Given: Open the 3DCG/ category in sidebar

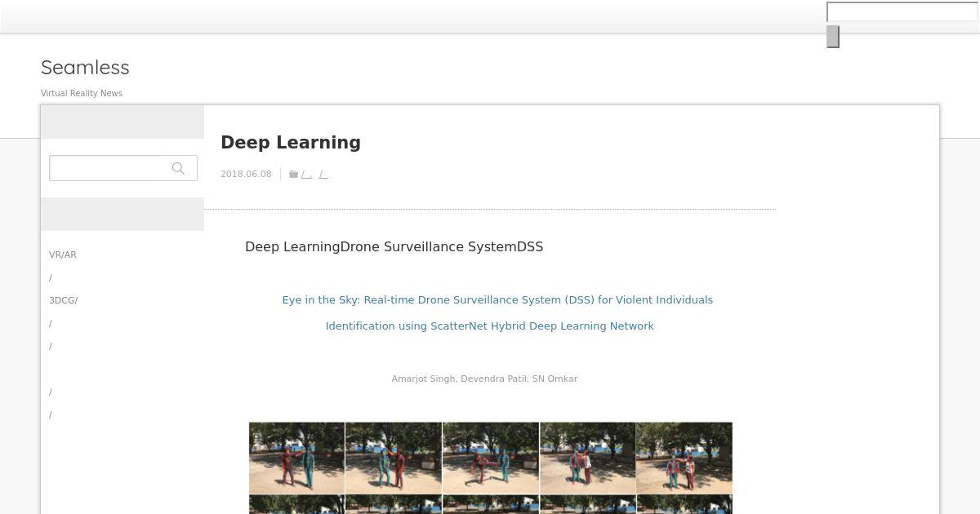Looking at the screenshot, I should coord(64,300).
